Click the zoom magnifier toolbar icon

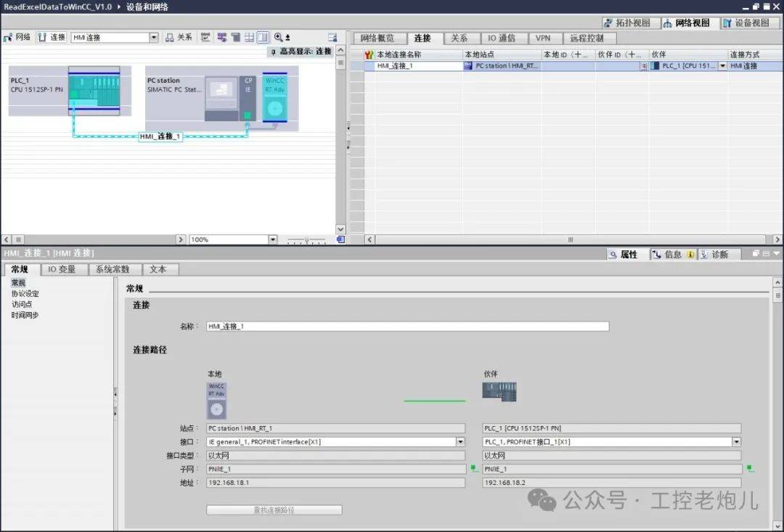pyautogui.click(x=279, y=38)
